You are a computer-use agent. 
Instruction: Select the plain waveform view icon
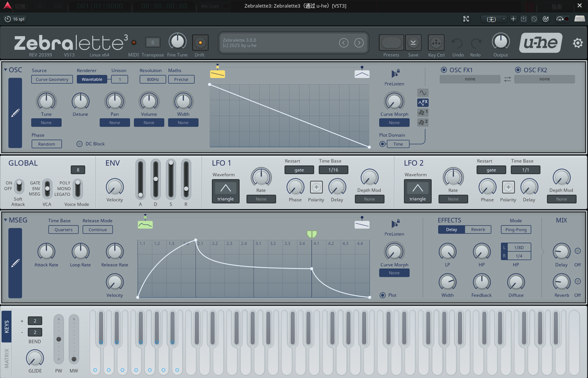coord(423,93)
